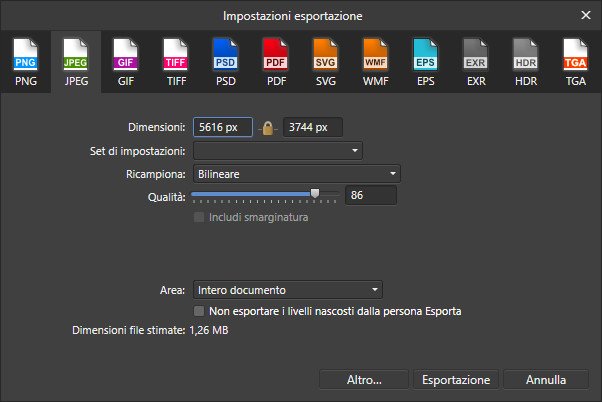Click the estimated file size 1,26 MB

pyautogui.click(x=209, y=330)
